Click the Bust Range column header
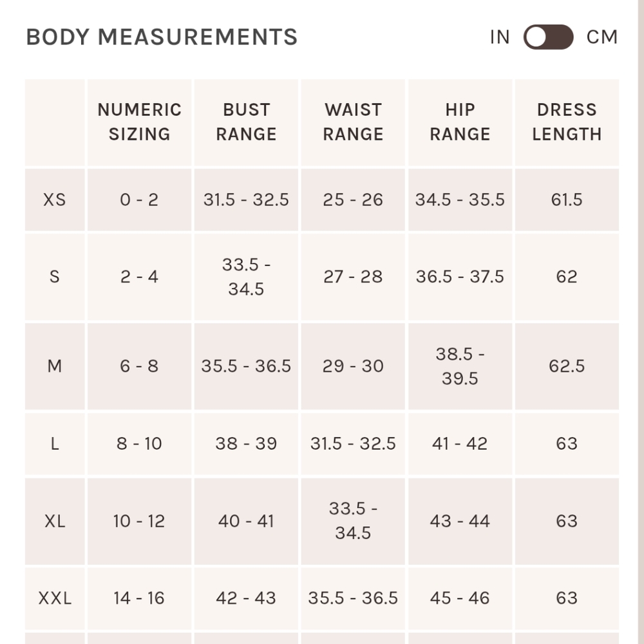Image resolution: width=644 pixels, height=644 pixels. pos(246,122)
